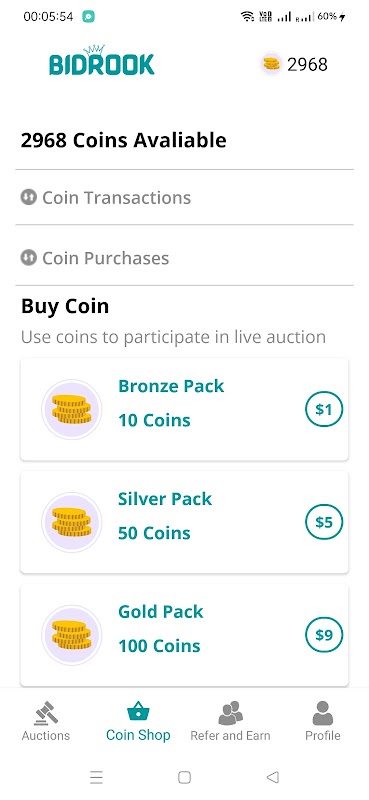
Task: Select the Coin Shop basket tab
Action: pos(138,721)
